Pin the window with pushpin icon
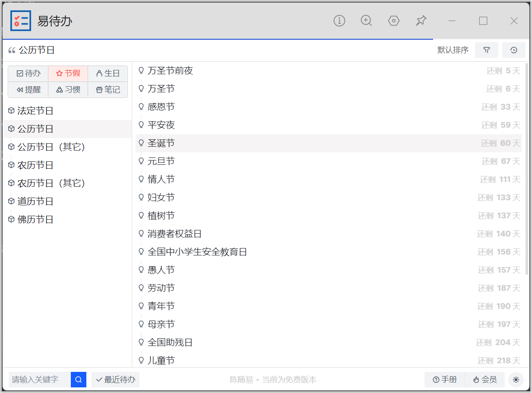 pyautogui.click(x=421, y=21)
